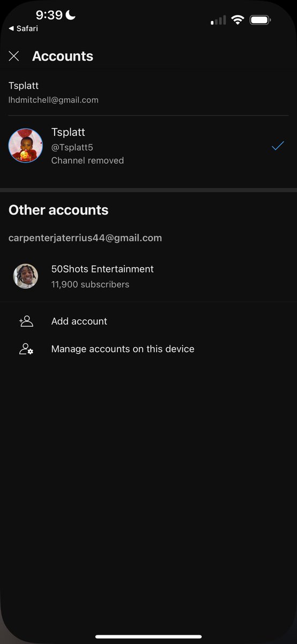Tap the Add account person icon
This screenshot has height=644, width=297.
coord(26,321)
